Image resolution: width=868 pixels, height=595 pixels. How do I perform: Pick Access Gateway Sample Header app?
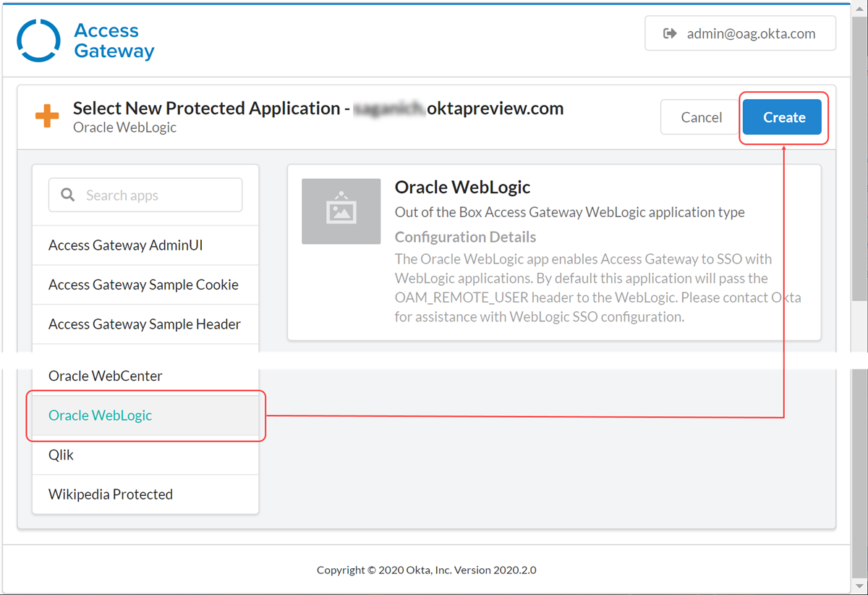click(145, 324)
